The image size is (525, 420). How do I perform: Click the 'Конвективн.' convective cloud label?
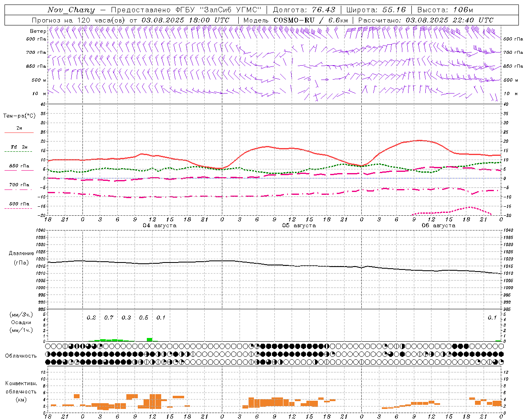click(x=21, y=383)
